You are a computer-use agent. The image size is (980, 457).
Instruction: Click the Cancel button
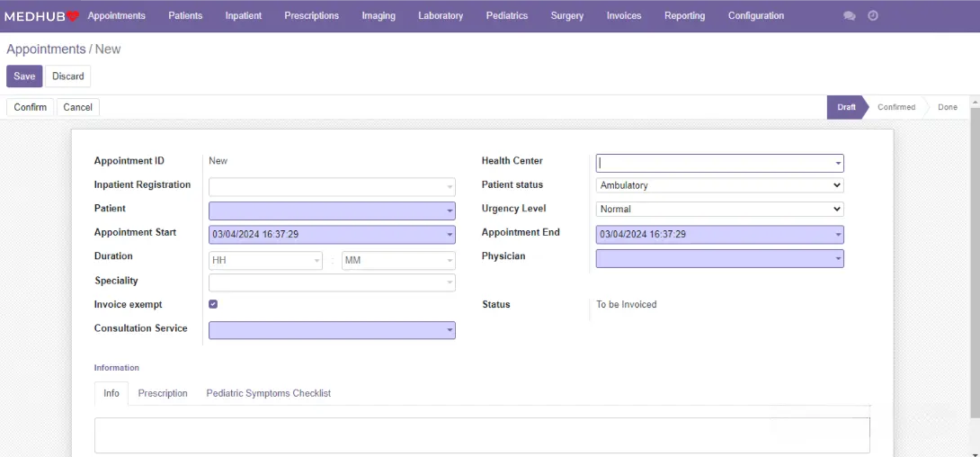tap(78, 107)
